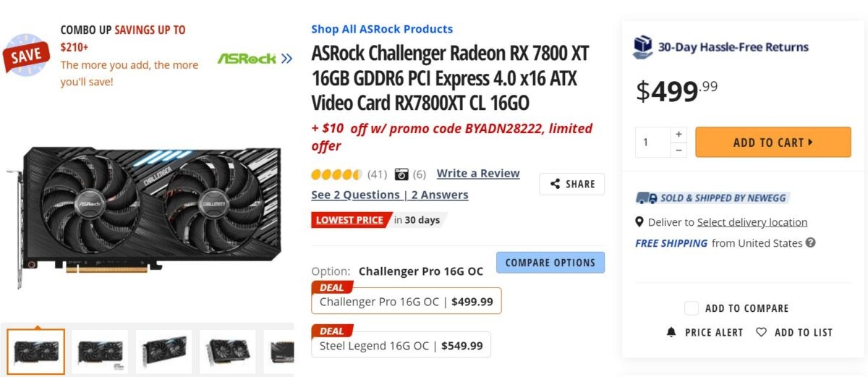
Task: Click the ASRock brand logo
Action: (x=247, y=59)
